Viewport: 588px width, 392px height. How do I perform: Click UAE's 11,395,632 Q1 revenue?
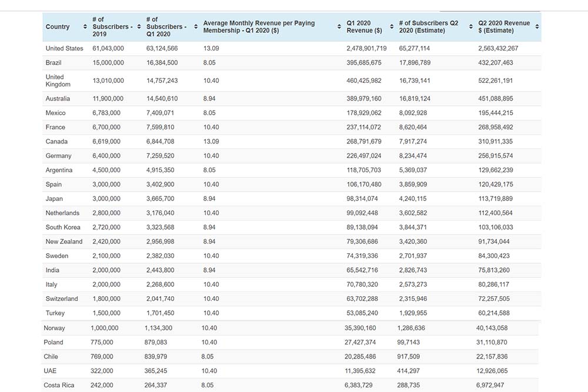pos(360,371)
